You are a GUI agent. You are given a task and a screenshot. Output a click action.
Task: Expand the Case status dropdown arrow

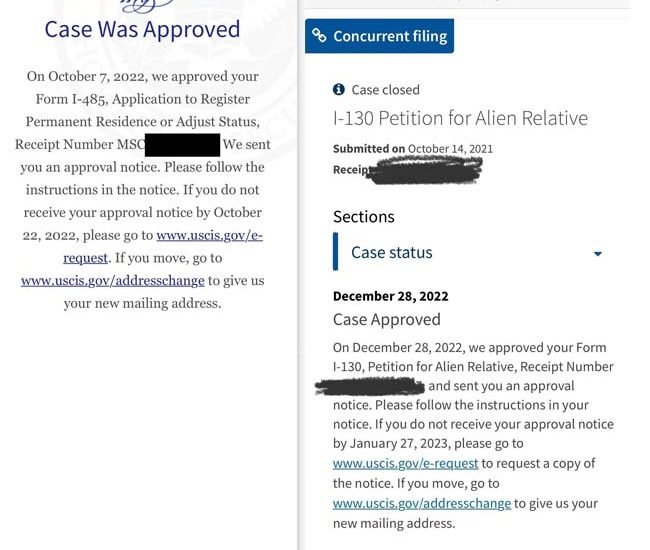tap(598, 254)
